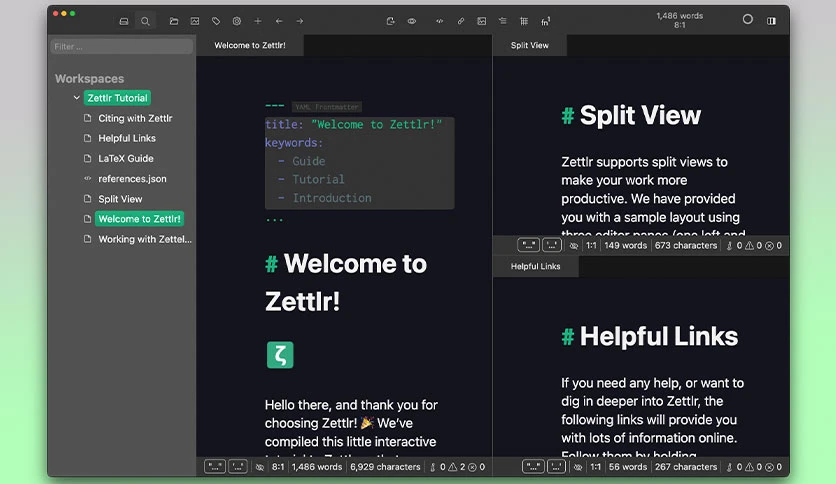
Task: Click the Workspaces heading
Action: [x=90, y=78]
